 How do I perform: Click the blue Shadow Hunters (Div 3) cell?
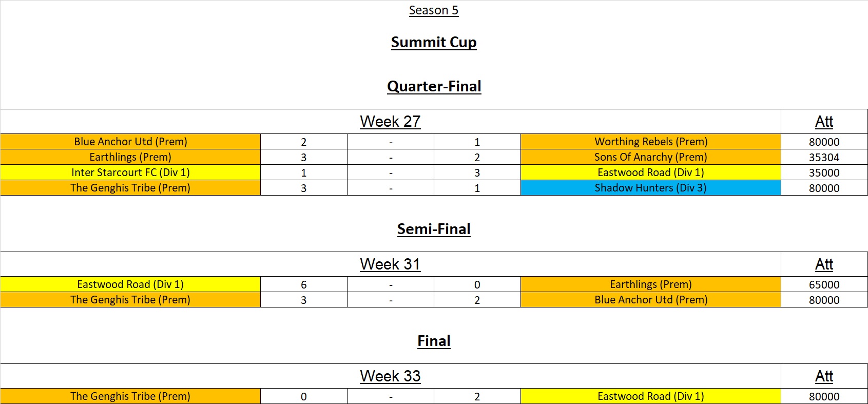pyautogui.click(x=650, y=188)
